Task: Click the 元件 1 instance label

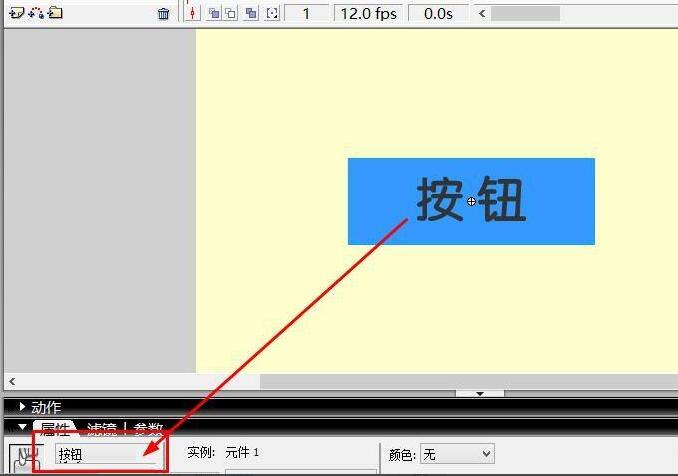Action: 242,453
